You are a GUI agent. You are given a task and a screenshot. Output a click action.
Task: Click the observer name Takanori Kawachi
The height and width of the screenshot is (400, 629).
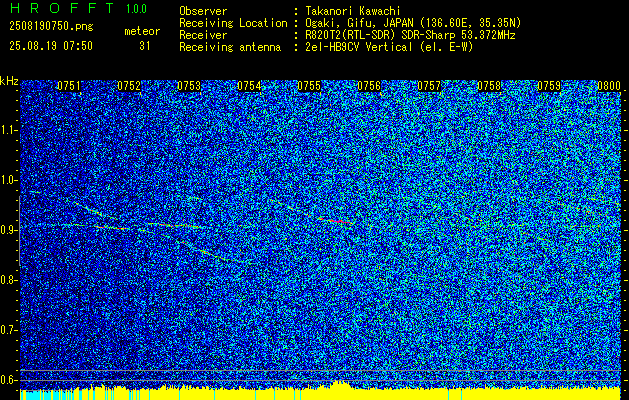[353, 11]
